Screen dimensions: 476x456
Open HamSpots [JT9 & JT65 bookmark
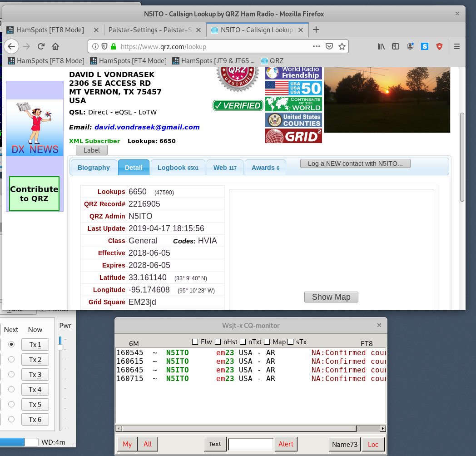click(x=213, y=61)
